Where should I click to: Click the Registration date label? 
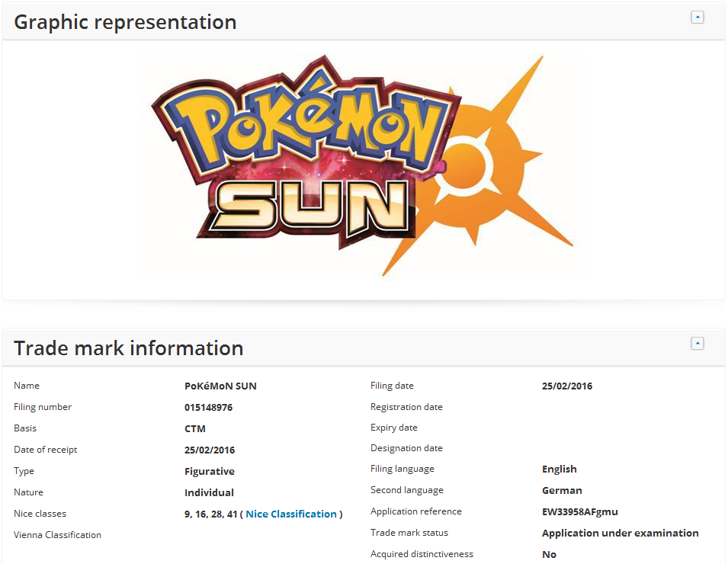click(407, 407)
